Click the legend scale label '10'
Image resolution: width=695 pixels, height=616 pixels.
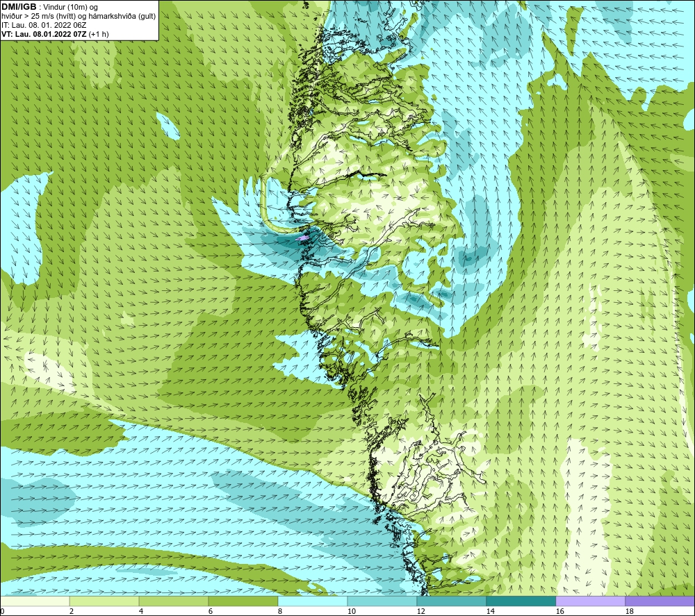(351, 611)
